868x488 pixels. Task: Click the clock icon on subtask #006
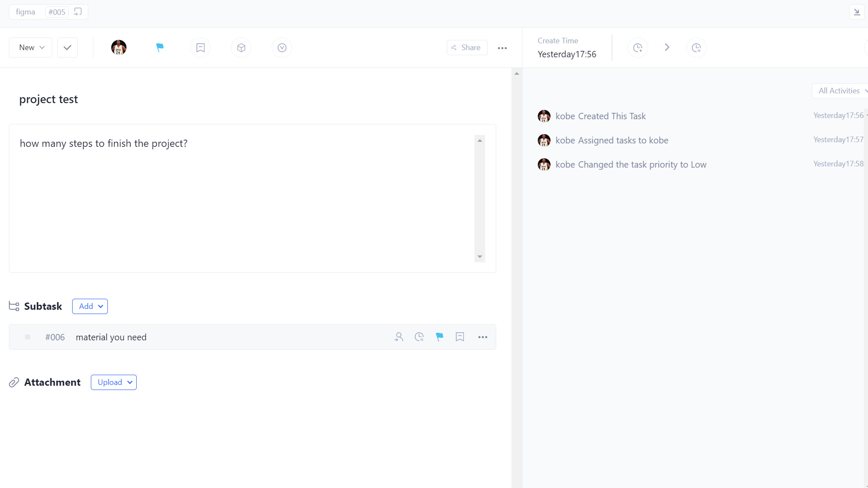[419, 337]
